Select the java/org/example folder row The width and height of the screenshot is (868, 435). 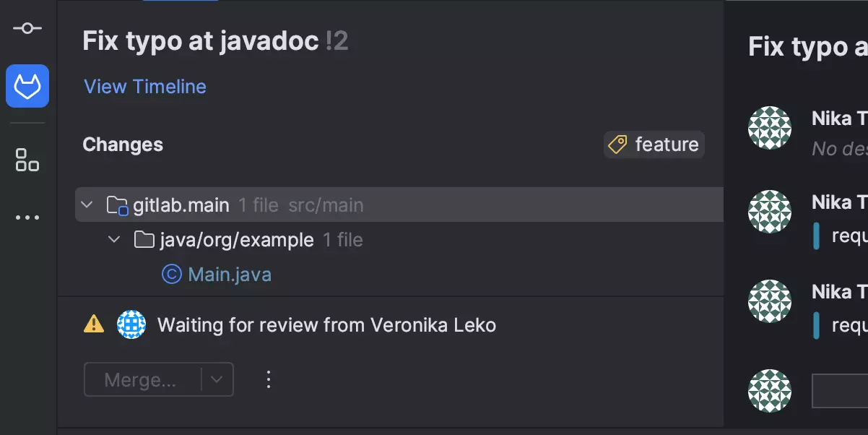pyautogui.click(x=237, y=240)
